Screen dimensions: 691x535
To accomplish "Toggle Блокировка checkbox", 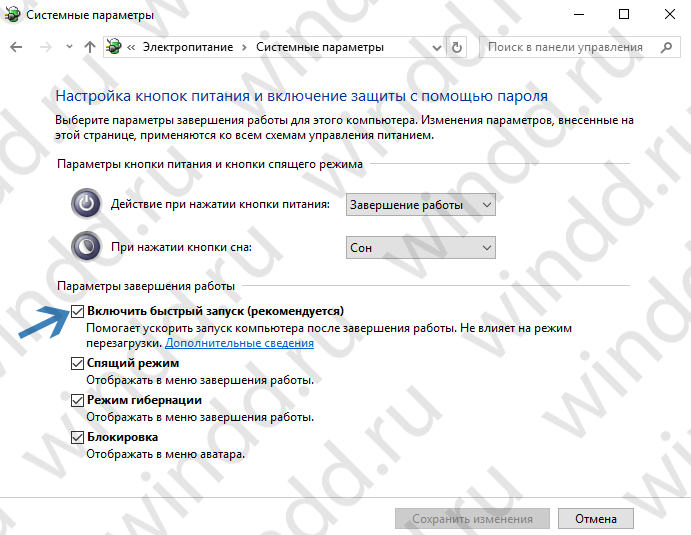I will [77, 437].
